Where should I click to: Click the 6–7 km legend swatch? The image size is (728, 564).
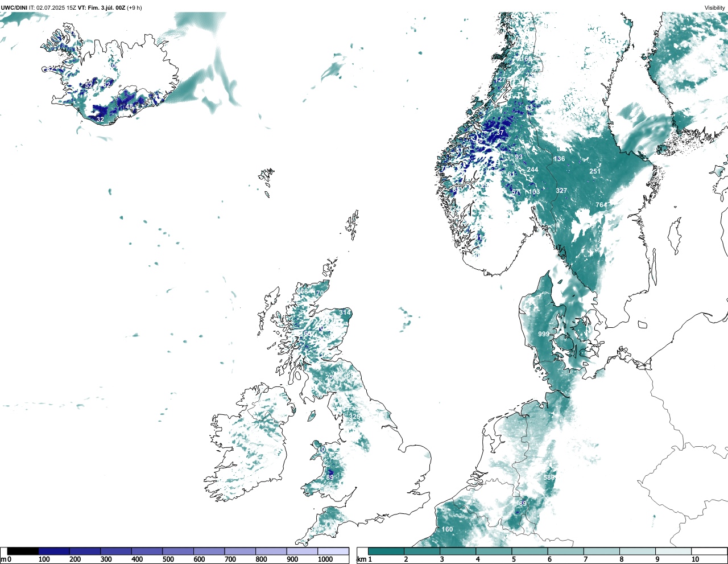coord(566,551)
